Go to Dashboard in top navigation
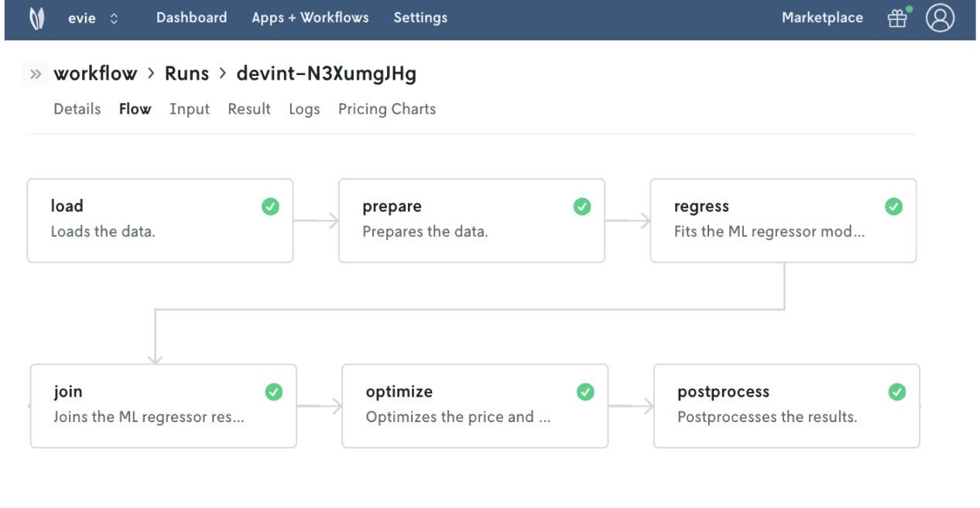 191,18
